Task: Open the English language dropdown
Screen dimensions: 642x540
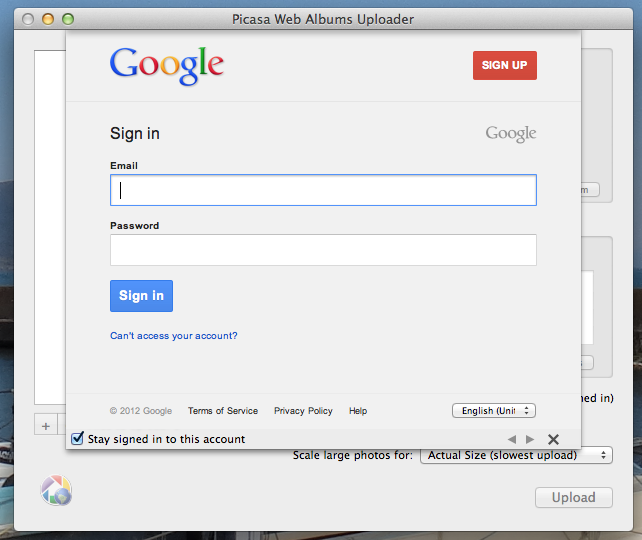Action: tap(494, 411)
